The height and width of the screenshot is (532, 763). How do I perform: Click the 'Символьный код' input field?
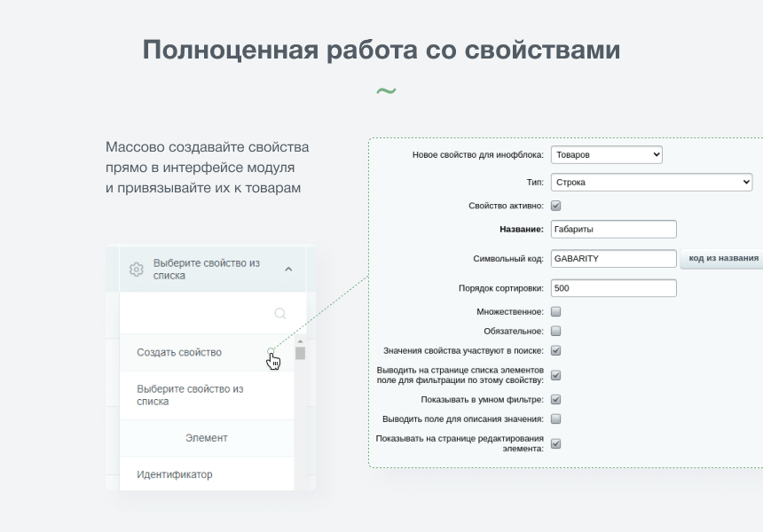[x=613, y=258]
